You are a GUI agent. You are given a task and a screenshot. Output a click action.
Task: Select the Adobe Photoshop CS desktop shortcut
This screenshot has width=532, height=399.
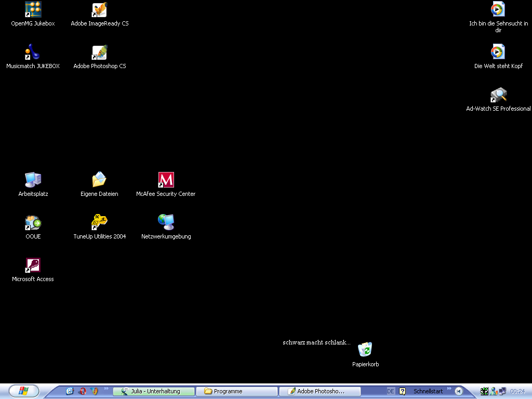point(99,53)
